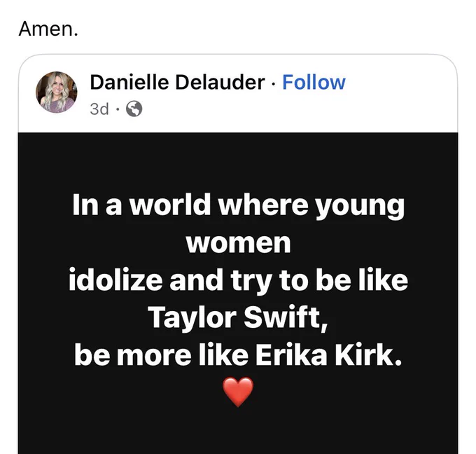Image resolution: width=476 pixels, height=454 pixels.
Task: Click the word 'women' in the quote
Action: pyautogui.click(x=238, y=243)
